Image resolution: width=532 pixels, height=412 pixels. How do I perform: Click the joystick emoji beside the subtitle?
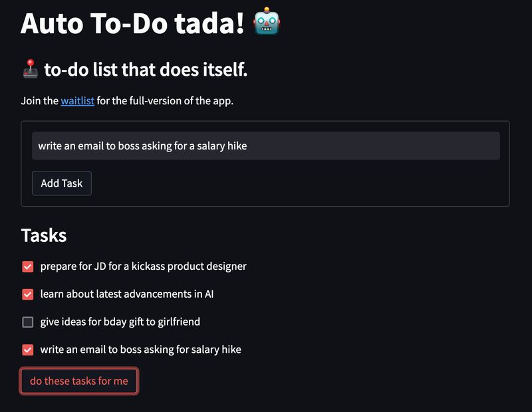[31, 69]
